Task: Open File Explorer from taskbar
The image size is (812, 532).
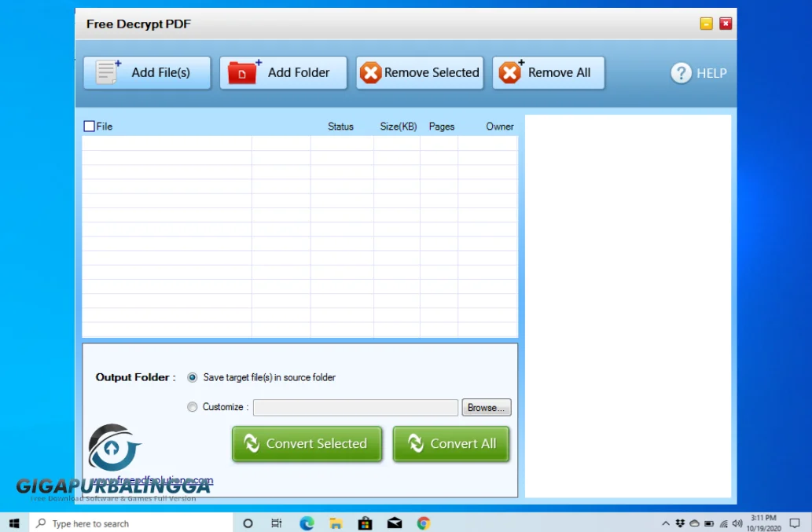Action: 336,523
